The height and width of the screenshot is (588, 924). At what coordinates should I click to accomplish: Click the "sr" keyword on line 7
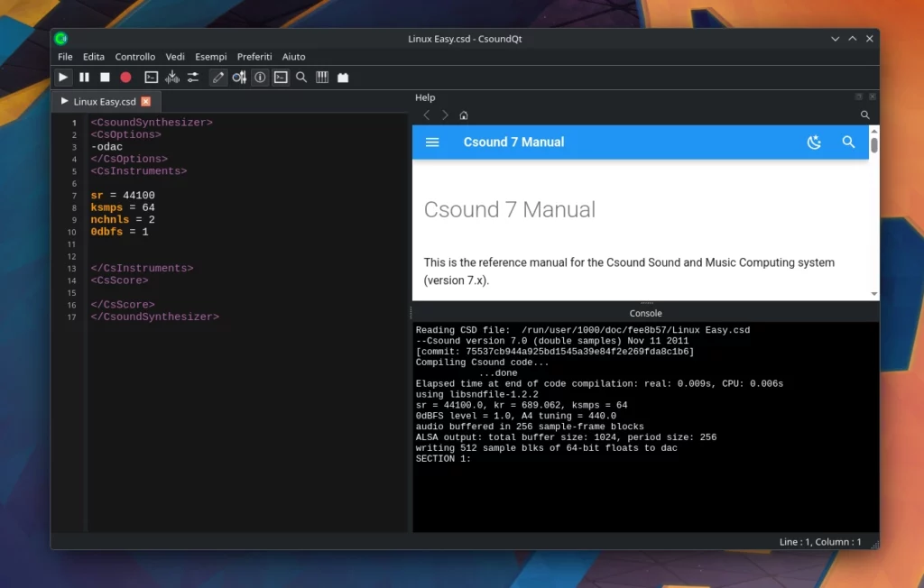[97, 195]
